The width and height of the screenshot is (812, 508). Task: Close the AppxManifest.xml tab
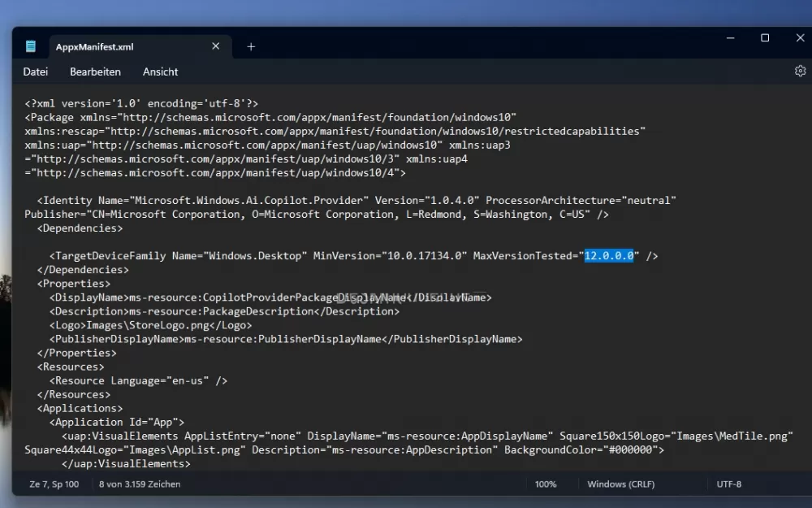pos(216,46)
